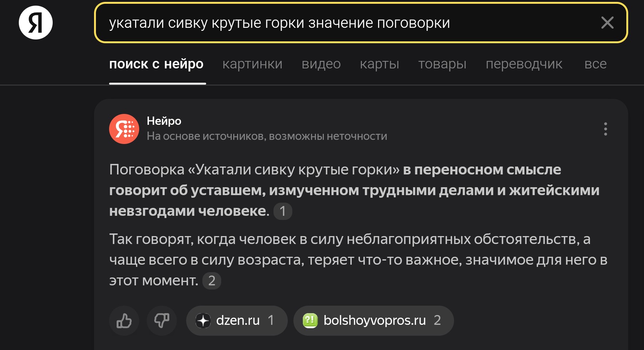Click the thumbs up like icon
644x350 pixels.
(x=124, y=321)
